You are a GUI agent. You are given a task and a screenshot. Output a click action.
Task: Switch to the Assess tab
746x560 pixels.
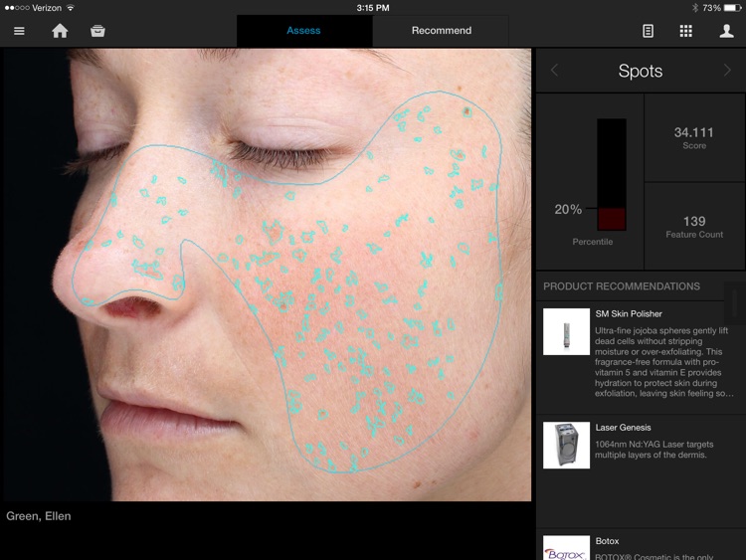[x=304, y=31]
